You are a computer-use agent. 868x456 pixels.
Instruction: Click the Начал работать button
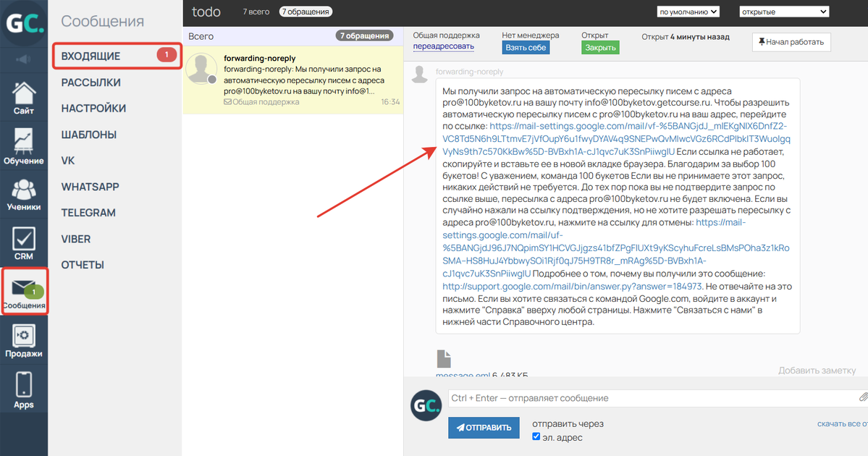pyautogui.click(x=791, y=42)
